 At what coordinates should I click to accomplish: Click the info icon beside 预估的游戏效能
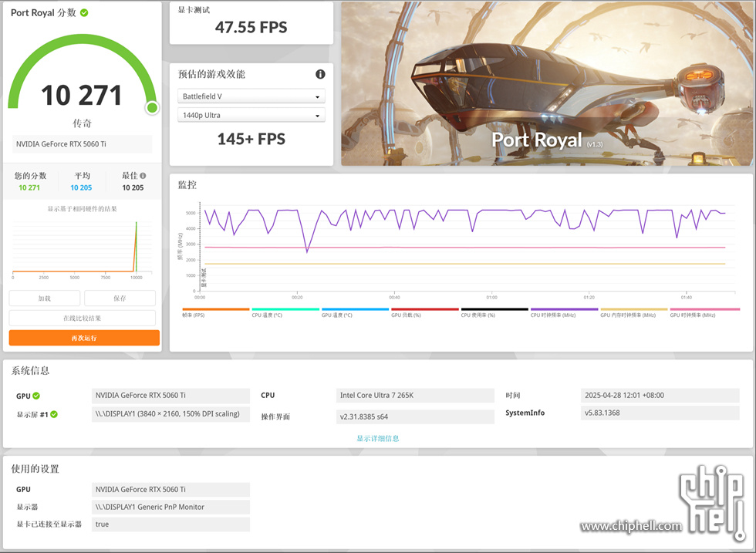[320, 74]
